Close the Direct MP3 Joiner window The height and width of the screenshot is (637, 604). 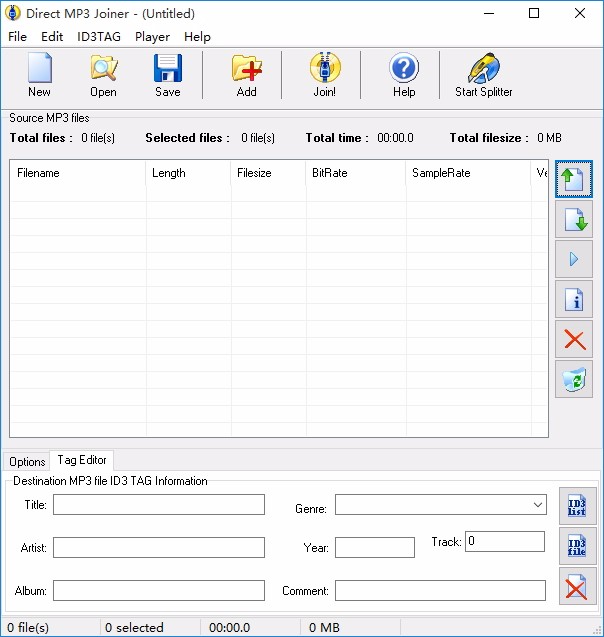pyautogui.click(x=580, y=13)
